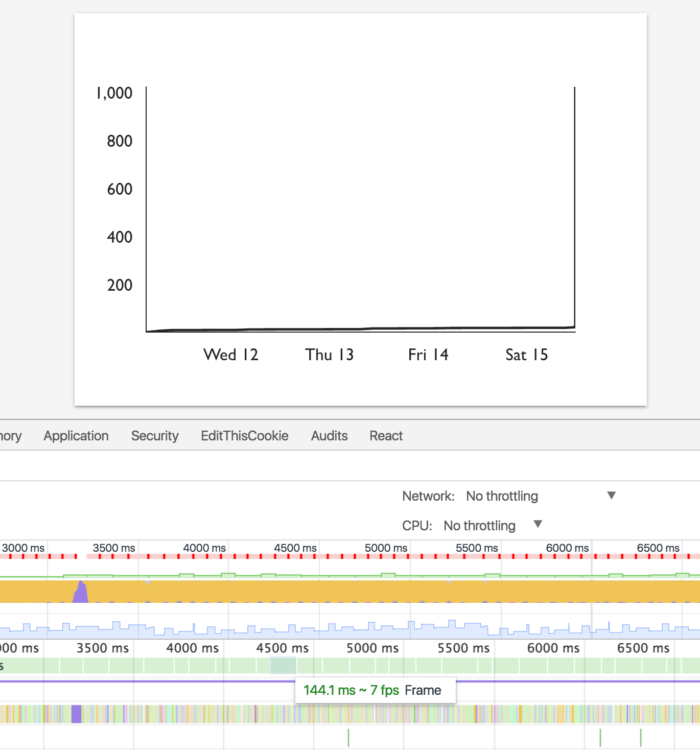The width and height of the screenshot is (700, 750).
Task: Click the 1,000 y-axis label
Action: [x=114, y=93]
